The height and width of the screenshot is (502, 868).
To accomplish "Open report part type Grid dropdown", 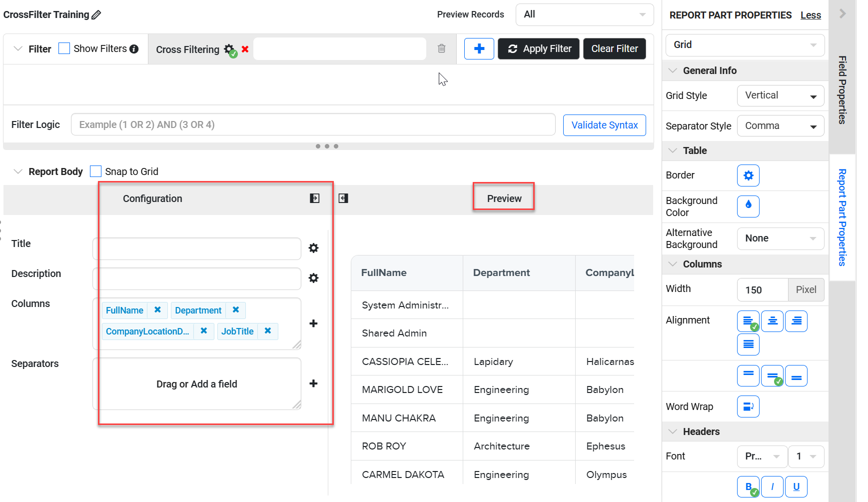I will 745,45.
